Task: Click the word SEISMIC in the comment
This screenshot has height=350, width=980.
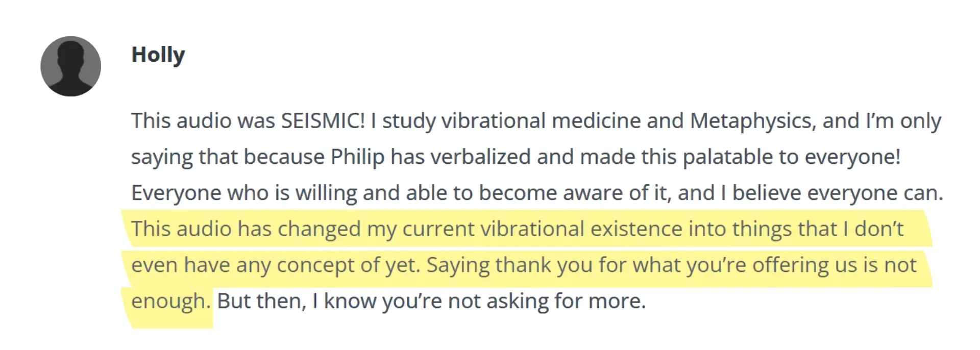Action: click(322, 121)
